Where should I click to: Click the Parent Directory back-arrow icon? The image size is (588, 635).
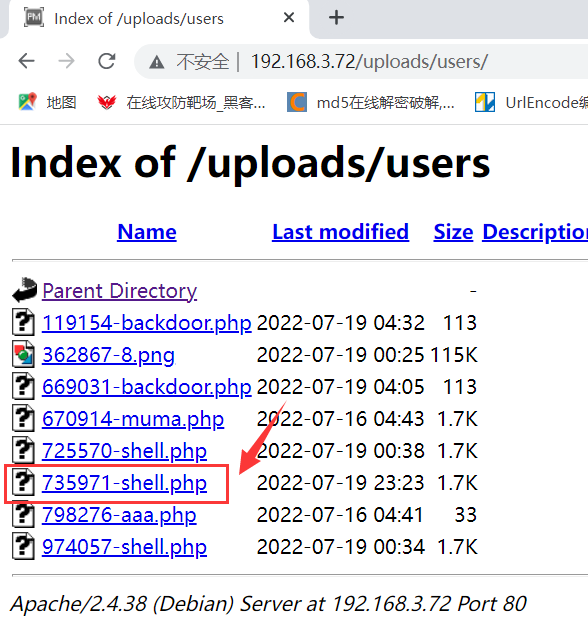click(24, 290)
